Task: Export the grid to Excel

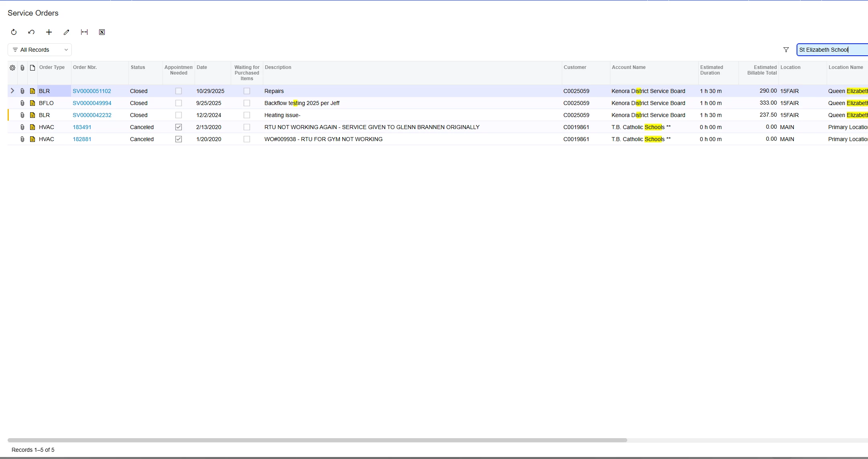Action: click(102, 32)
